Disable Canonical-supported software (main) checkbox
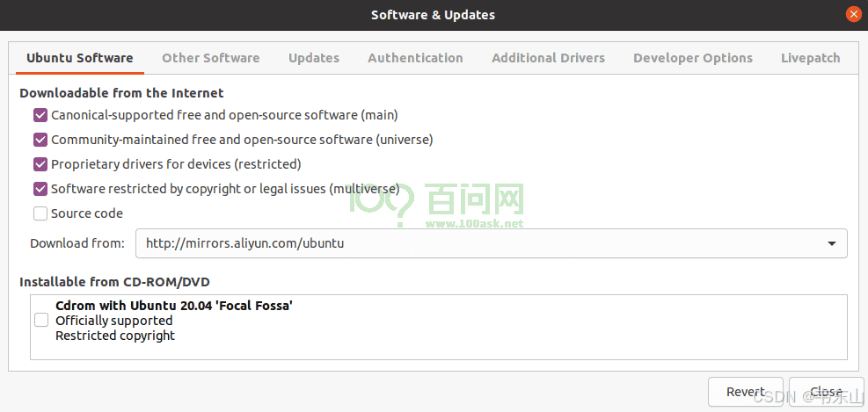868x412 pixels. [x=40, y=115]
